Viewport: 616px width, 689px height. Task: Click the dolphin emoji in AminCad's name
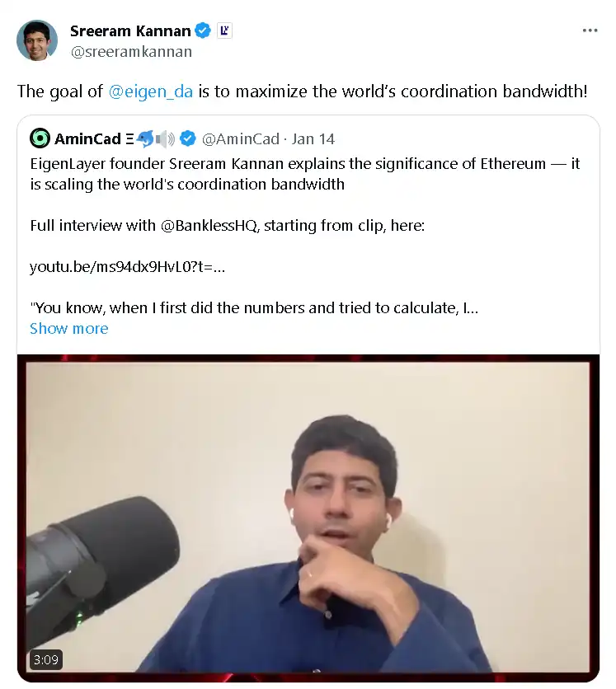tap(144, 138)
